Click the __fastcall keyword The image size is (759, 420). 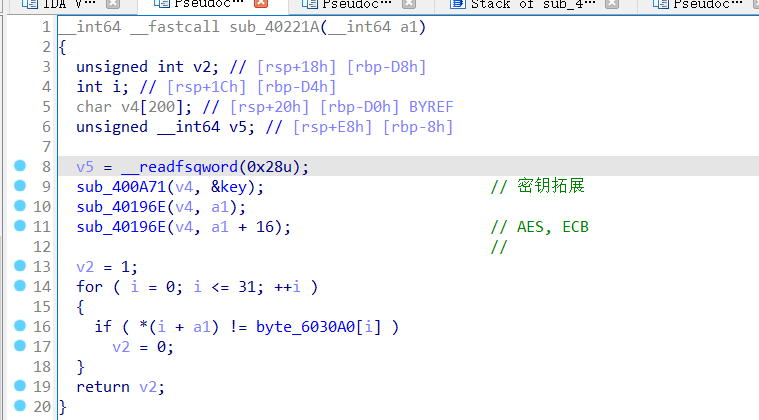(175, 27)
